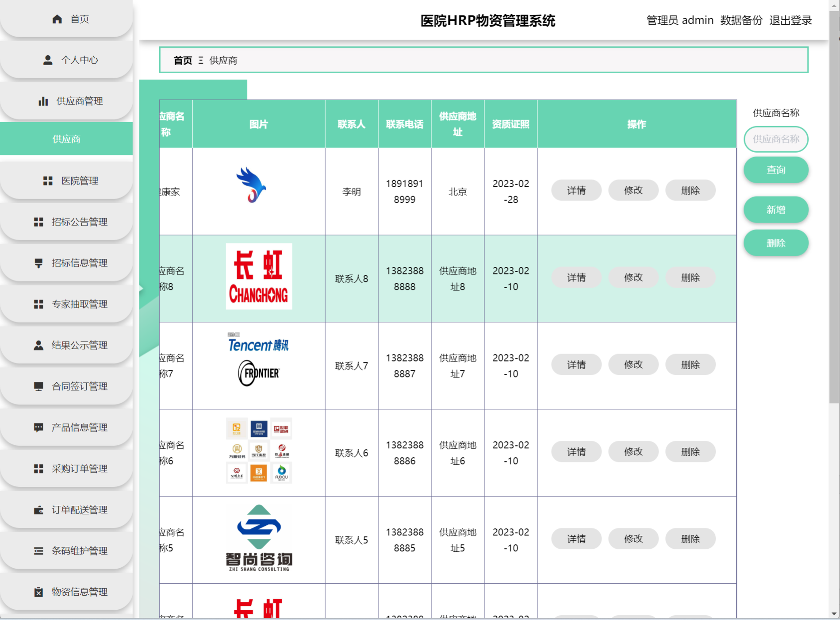View 详情 for 联系人7 row
This screenshot has height=620, width=840.
[576, 365]
